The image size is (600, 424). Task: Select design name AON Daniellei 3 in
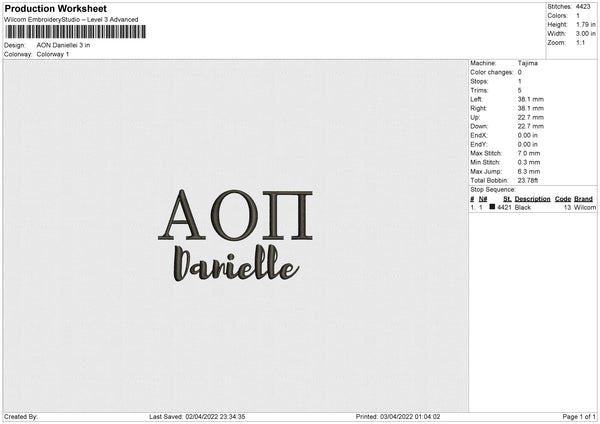click(64, 45)
